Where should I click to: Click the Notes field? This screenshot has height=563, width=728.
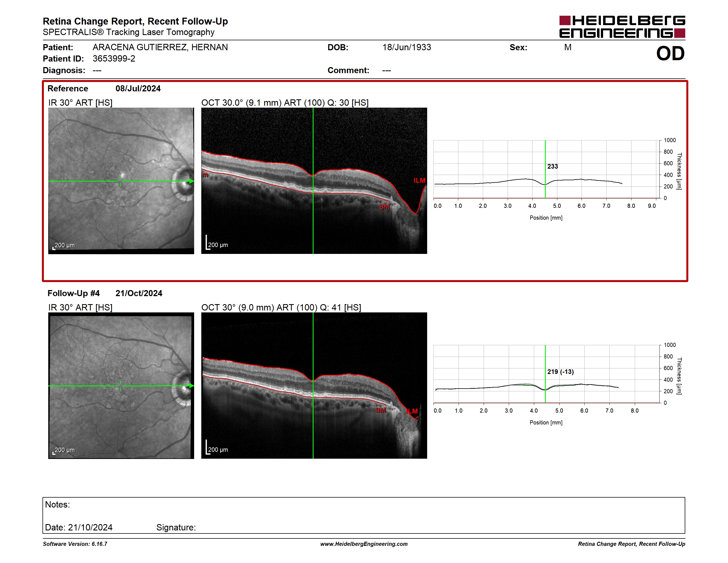coord(364,515)
